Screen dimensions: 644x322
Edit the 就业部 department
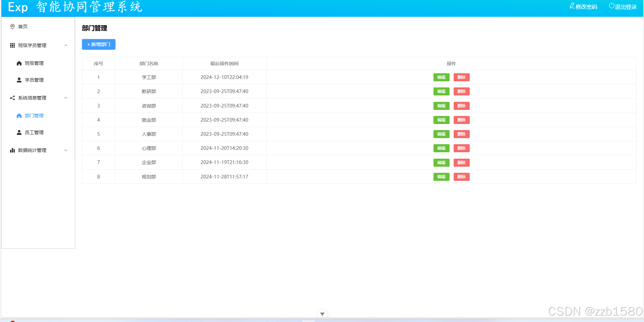[441, 120]
